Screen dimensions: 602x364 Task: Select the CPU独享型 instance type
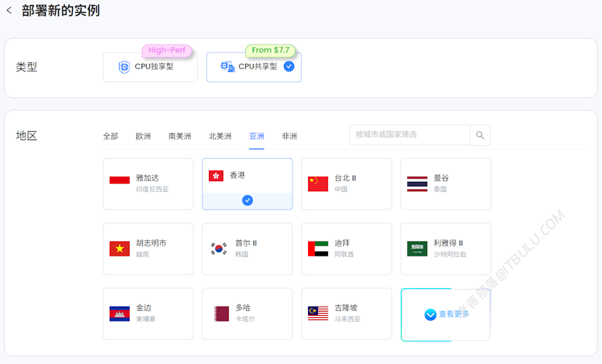150,67
